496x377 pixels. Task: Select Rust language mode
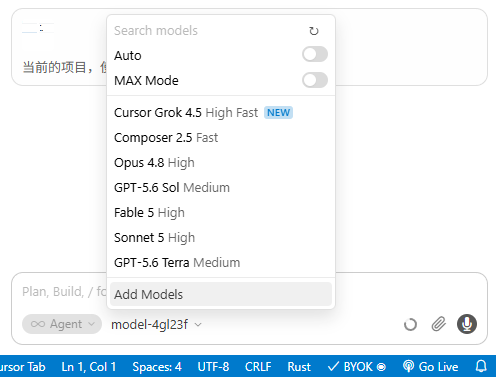click(x=299, y=367)
